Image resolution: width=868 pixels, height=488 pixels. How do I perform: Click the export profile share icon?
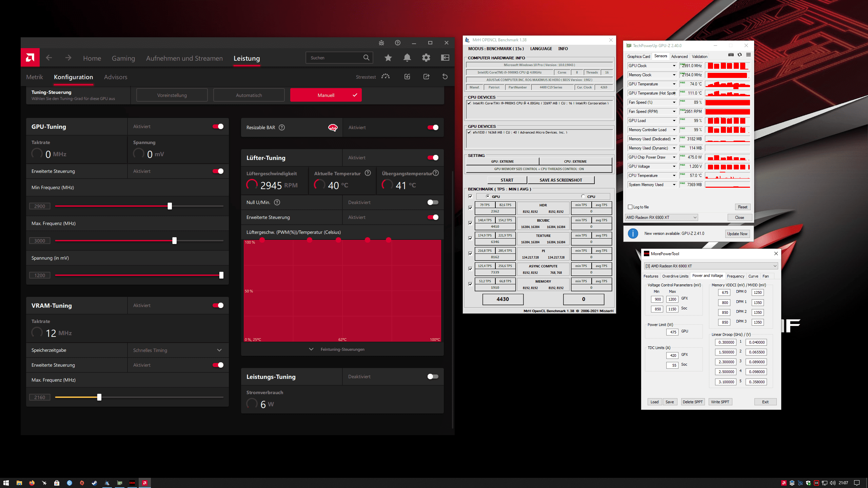click(427, 77)
